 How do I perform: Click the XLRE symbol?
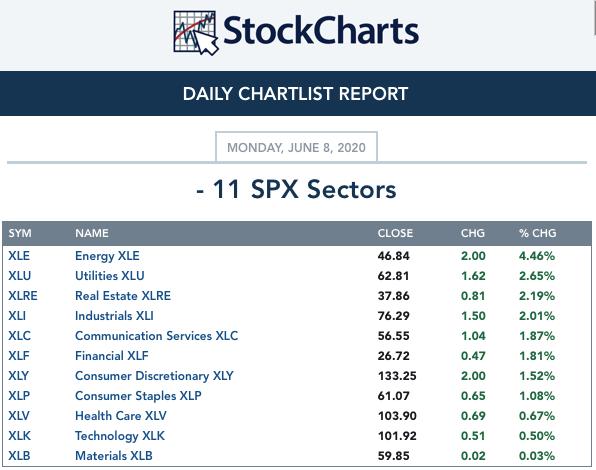pos(23,296)
